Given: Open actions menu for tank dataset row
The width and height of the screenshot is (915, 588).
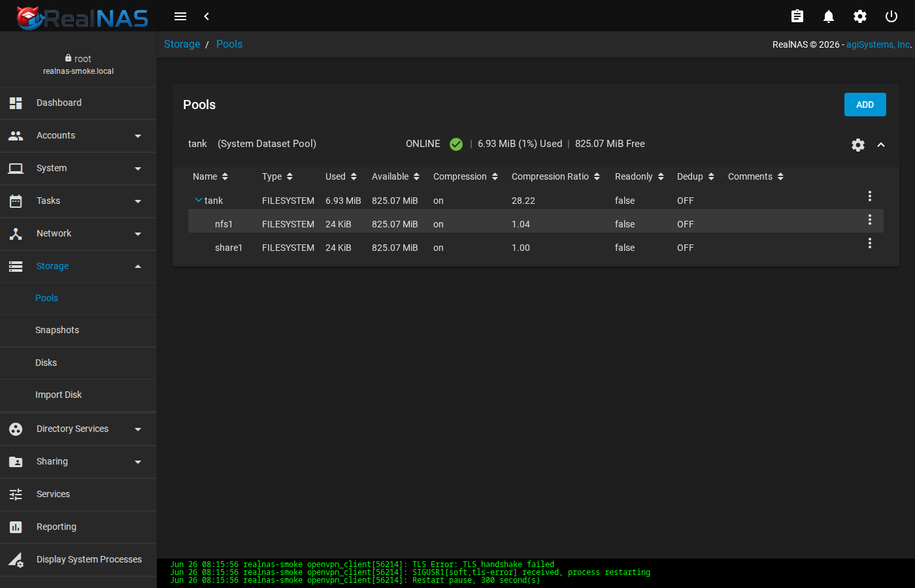Looking at the screenshot, I should [869, 196].
